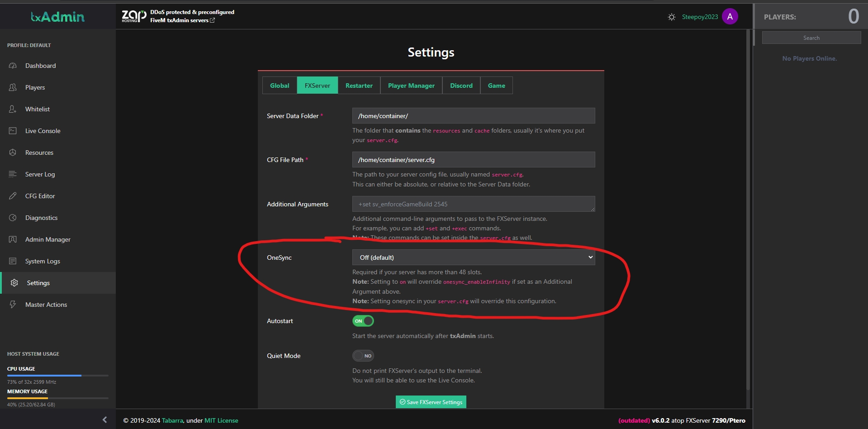Viewport: 868px width, 429px height.
Task: Open the MIT License link
Action: pyautogui.click(x=221, y=420)
